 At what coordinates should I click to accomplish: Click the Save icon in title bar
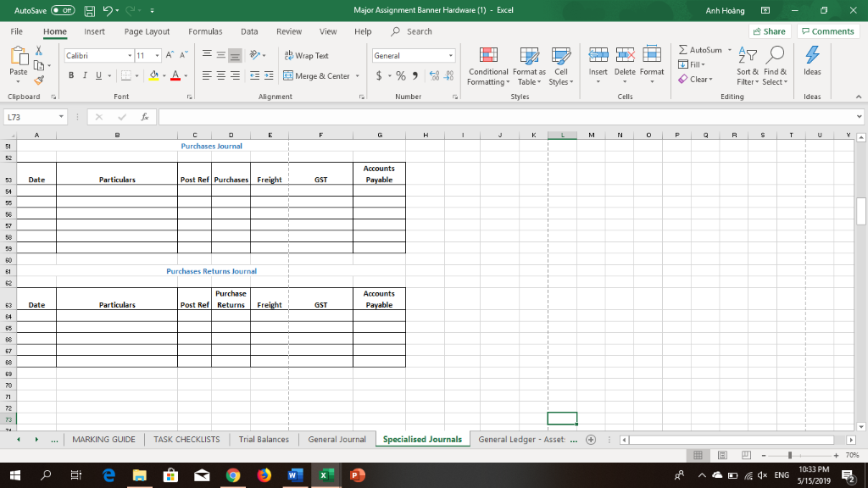pyautogui.click(x=89, y=10)
